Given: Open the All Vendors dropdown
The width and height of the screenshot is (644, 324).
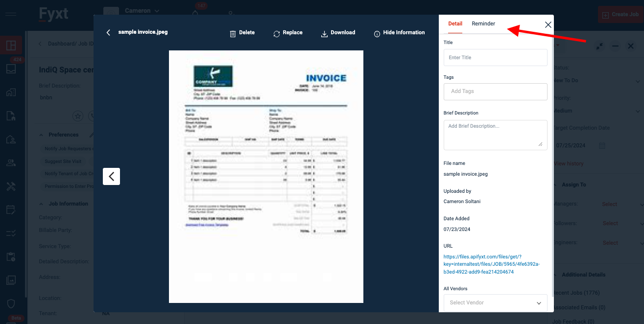Looking at the screenshot, I should click(495, 302).
